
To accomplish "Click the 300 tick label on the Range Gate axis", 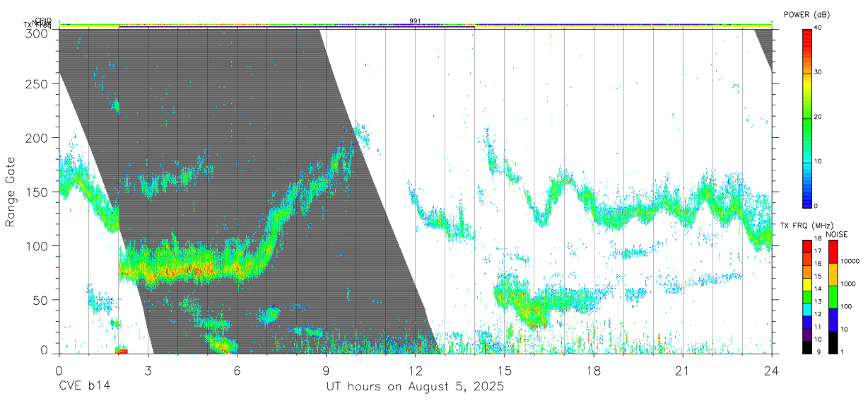I will (x=37, y=33).
